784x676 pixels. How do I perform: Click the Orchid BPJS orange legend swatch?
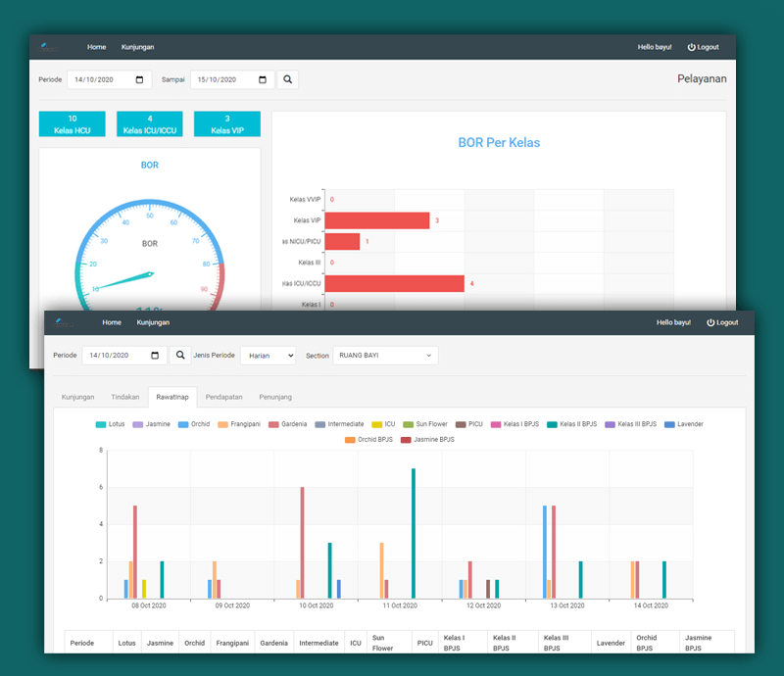[351, 439]
